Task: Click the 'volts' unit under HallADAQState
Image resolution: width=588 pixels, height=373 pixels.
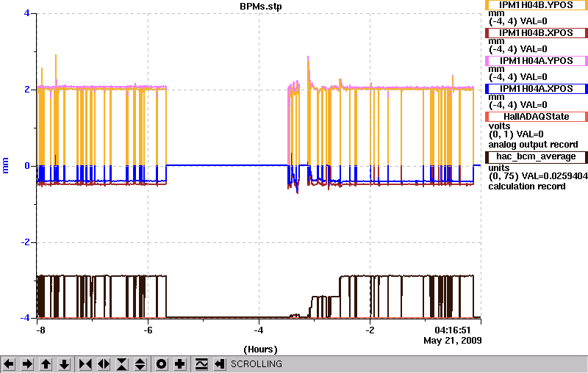Action: pos(499,126)
